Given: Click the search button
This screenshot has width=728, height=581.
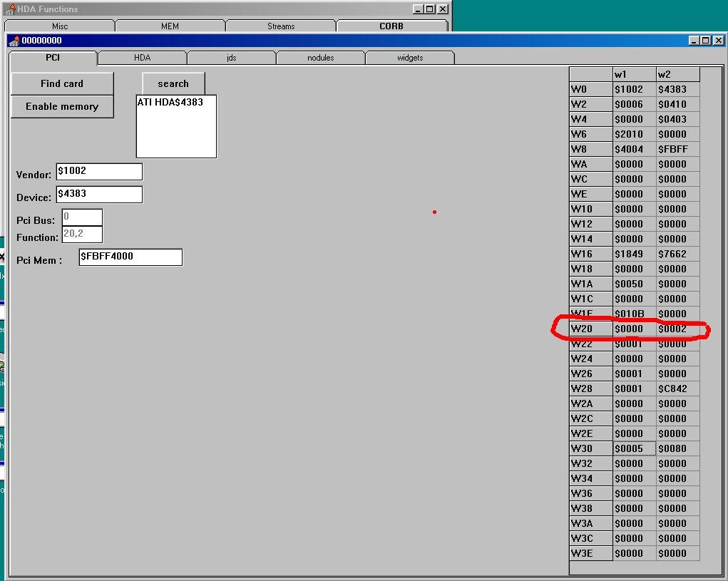Looking at the screenshot, I should coord(173,83).
